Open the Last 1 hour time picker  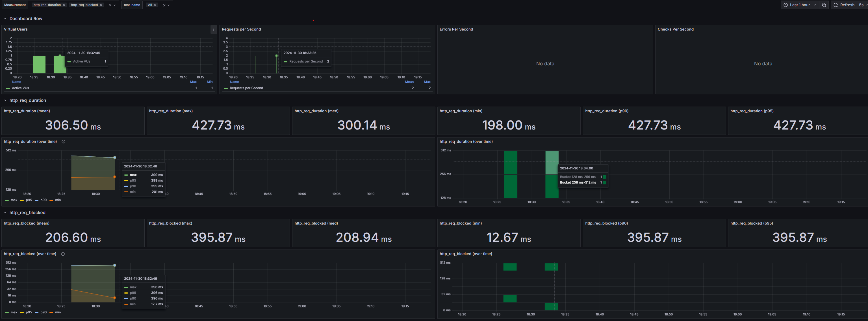(800, 5)
